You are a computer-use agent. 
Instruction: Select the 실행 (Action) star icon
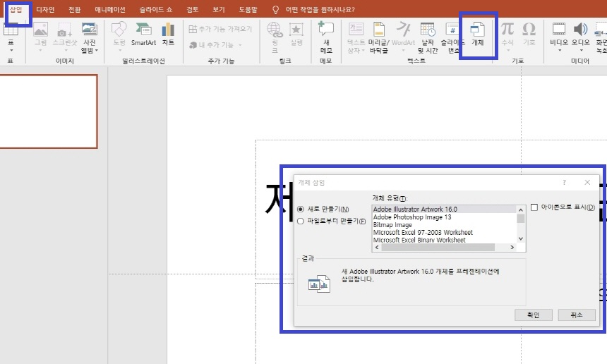[296, 30]
